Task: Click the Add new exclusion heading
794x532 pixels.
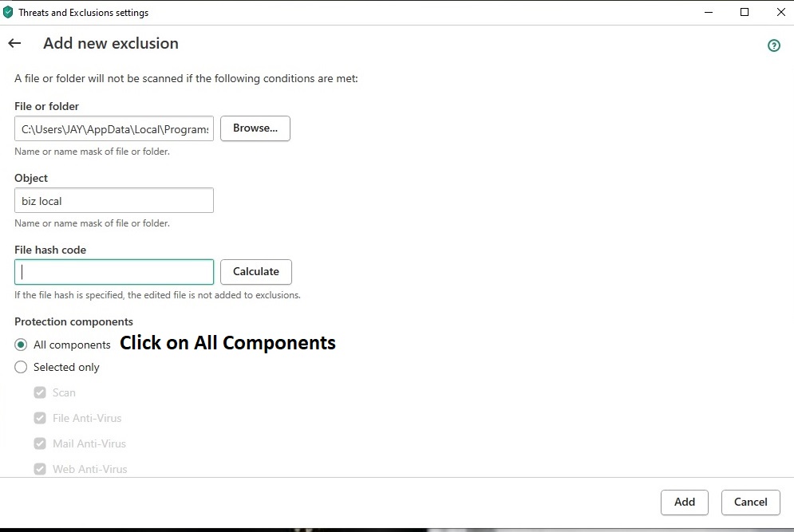Action: click(x=111, y=44)
